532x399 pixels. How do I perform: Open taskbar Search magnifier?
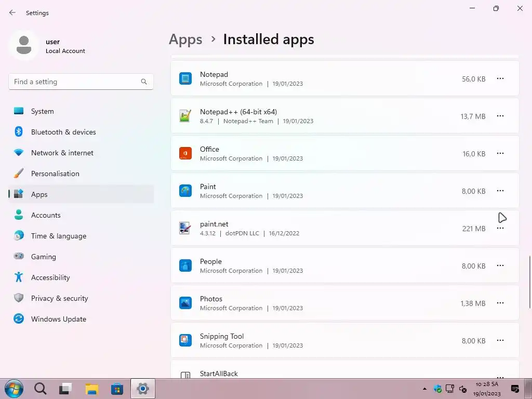[41, 389]
